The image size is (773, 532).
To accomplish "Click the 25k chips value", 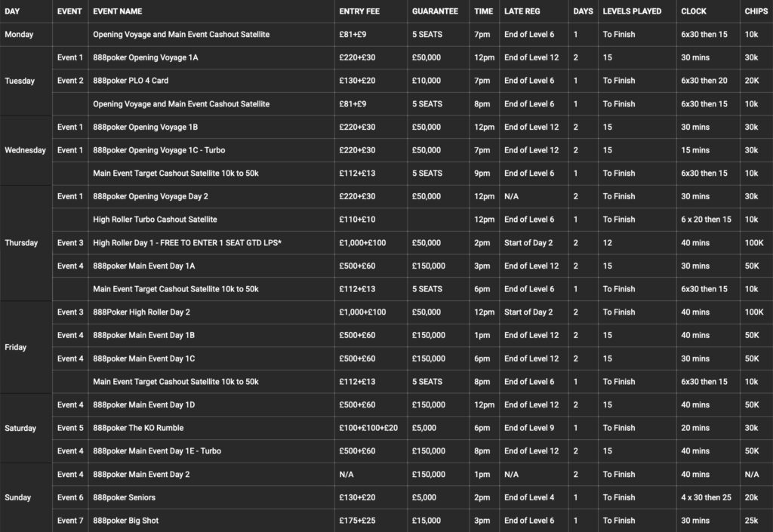I will coord(751,521).
